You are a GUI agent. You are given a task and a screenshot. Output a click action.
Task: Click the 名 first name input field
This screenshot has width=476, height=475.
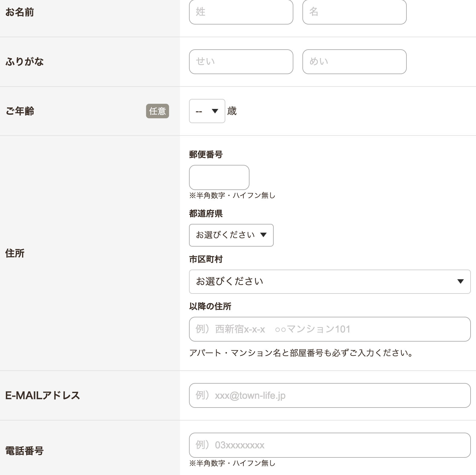tap(354, 12)
